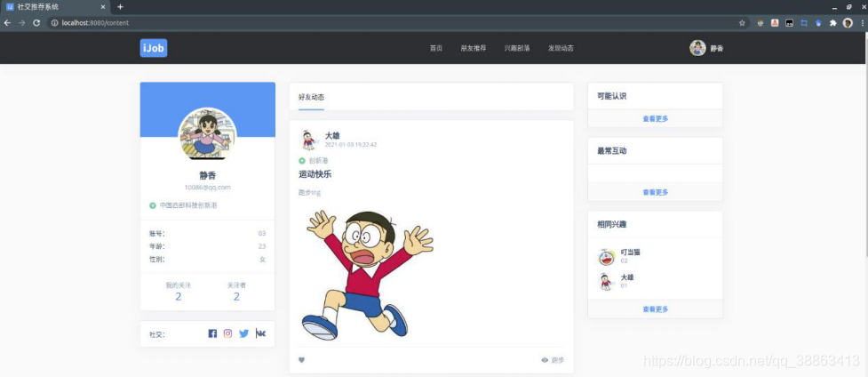Open the browser extensions puzzle icon
Viewport: 868px width, 377px height.
click(x=832, y=23)
